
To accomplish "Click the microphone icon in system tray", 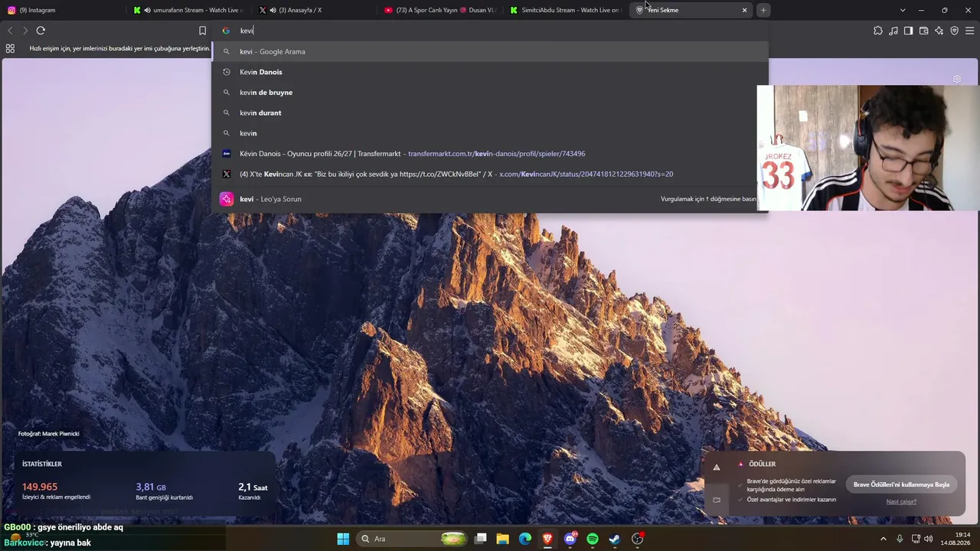I will point(900,539).
